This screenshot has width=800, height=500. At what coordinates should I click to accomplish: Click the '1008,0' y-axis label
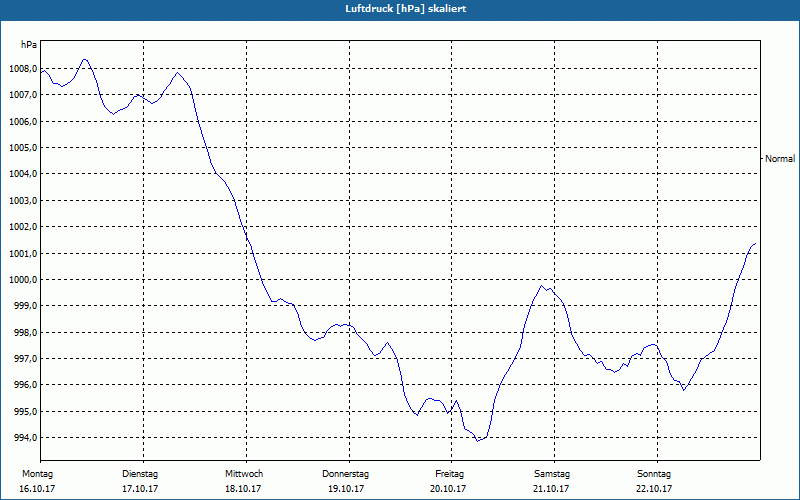[23, 69]
